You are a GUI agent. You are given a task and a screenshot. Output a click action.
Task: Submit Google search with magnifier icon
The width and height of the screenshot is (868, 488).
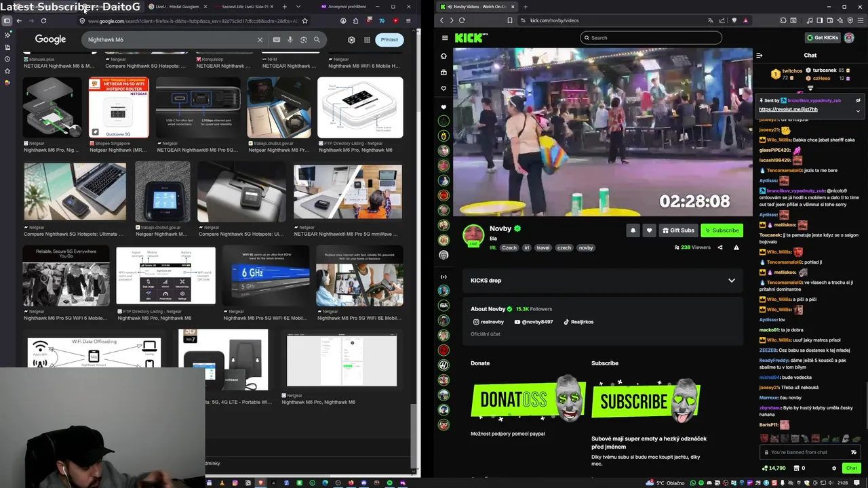(317, 40)
